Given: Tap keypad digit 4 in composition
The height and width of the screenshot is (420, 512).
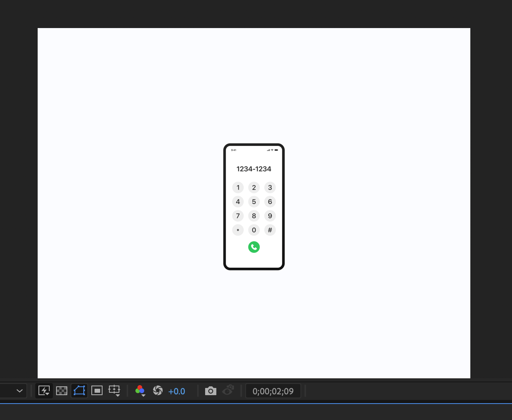Looking at the screenshot, I should tap(238, 202).
